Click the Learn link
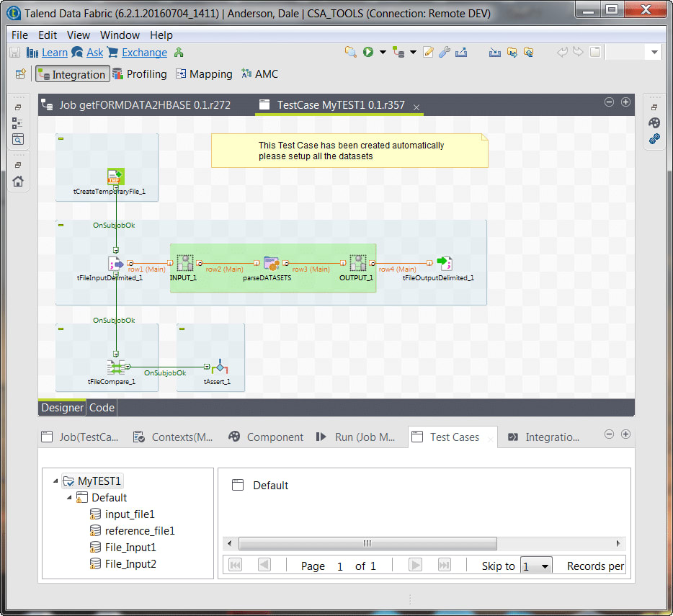This screenshot has height=616, width=673. (53, 52)
